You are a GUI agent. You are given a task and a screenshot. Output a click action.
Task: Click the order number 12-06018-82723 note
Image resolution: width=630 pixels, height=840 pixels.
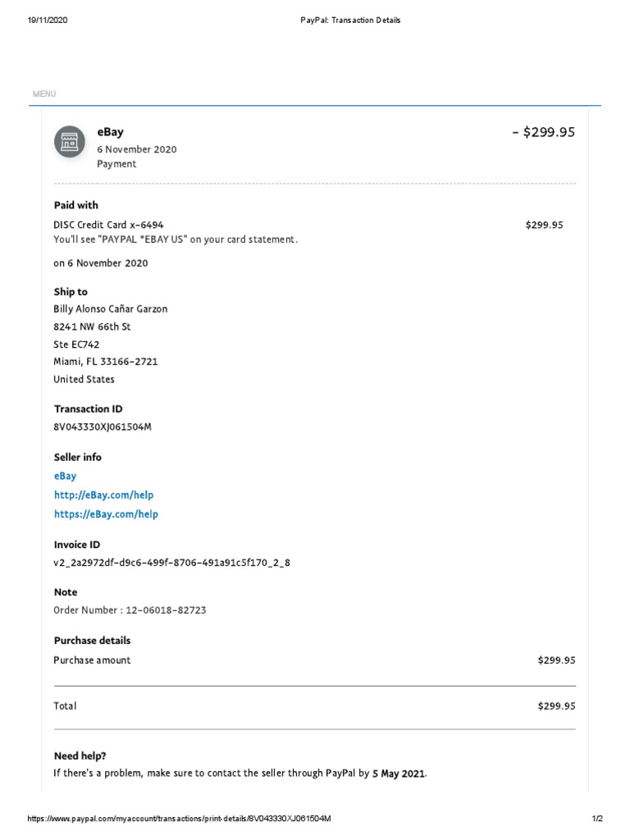(x=130, y=610)
